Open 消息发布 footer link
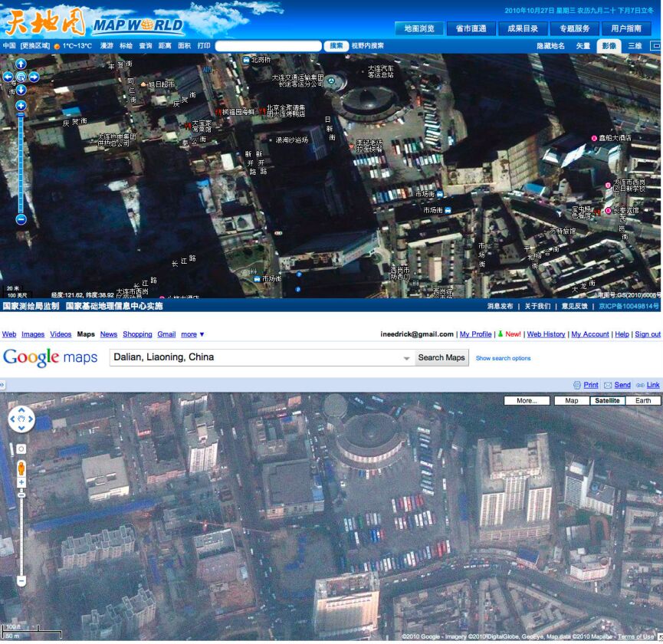This screenshot has height=644, width=663. tap(500, 306)
